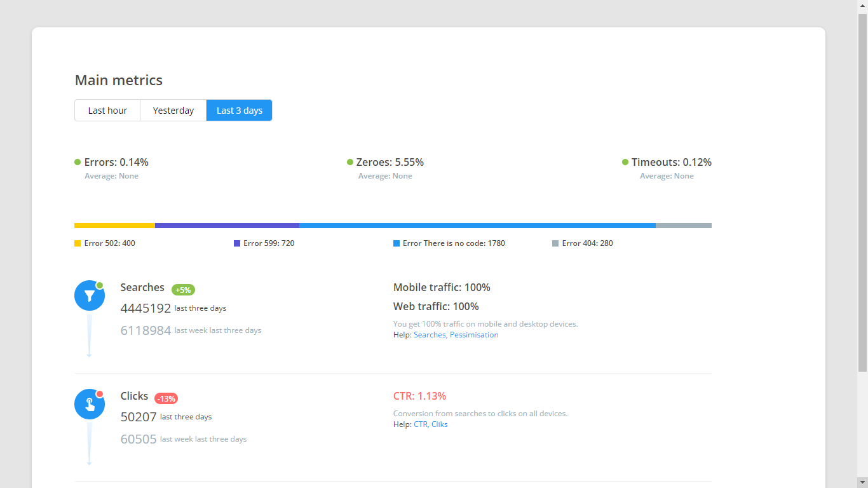868x488 pixels.
Task: Click the Error 502: 400 legend entry
Action: tap(105, 243)
